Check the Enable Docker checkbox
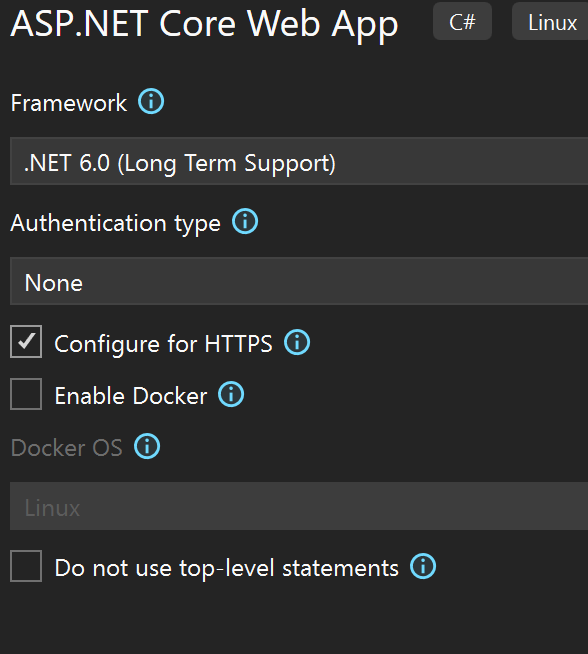Image resolution: width=588 pixels, height=654 pixels. 26,394
